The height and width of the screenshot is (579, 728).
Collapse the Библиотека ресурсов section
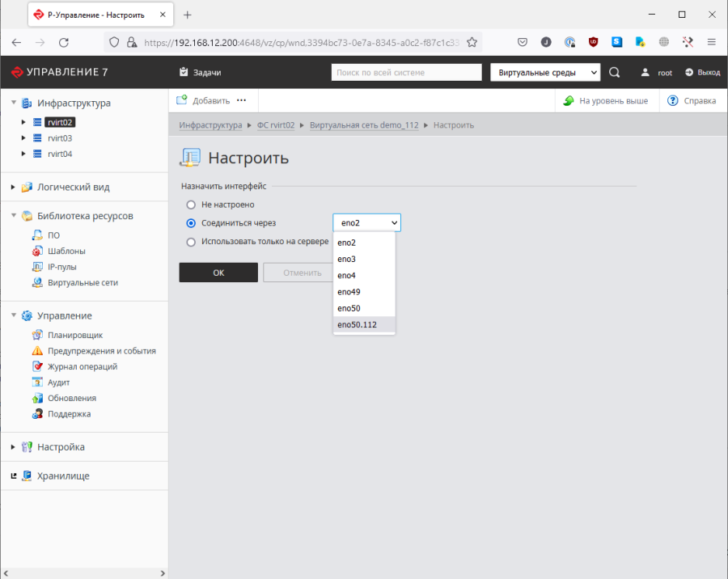[x=14, y=216]
